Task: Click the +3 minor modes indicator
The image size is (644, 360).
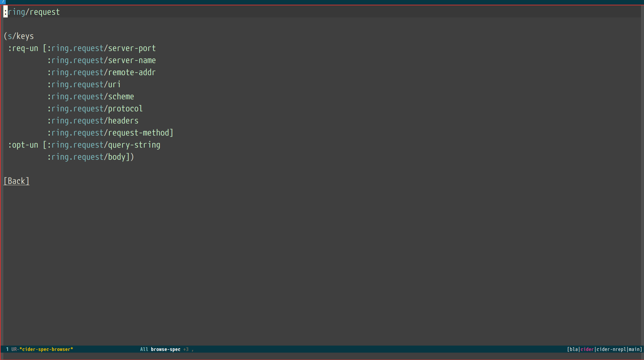Action: pyautogui.click(x=186, y=349)
